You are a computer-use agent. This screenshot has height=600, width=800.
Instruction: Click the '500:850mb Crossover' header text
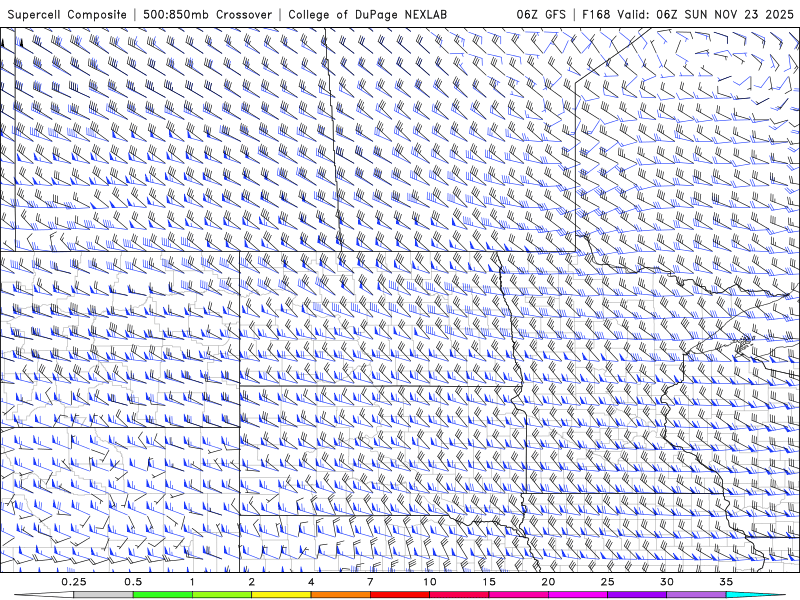pyautogui.click(x=208, y=14)
